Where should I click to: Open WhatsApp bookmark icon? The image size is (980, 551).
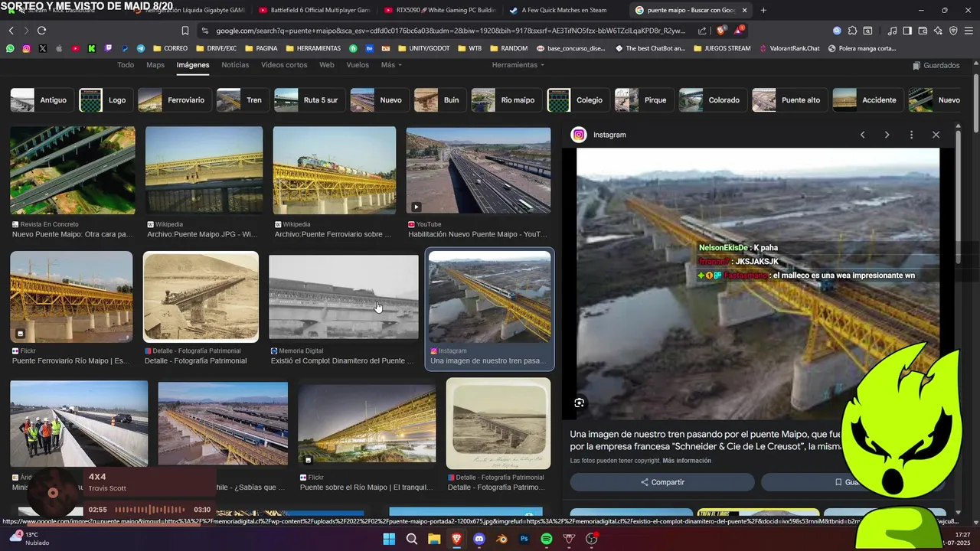pyautogui.click(x=10, y=48)
